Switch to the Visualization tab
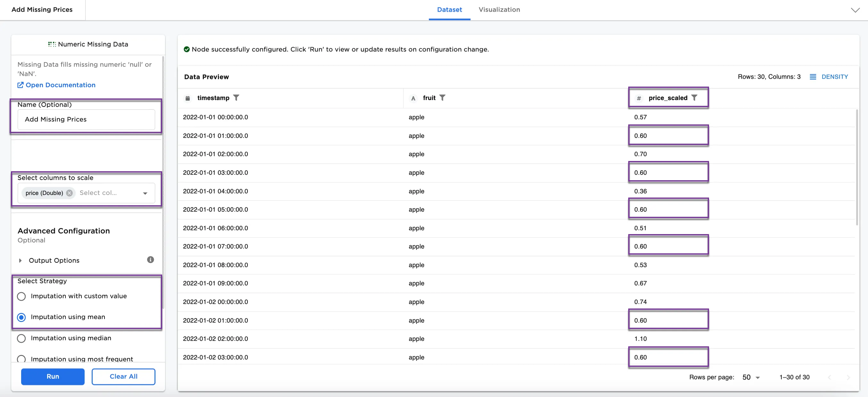This screenshot has height=397, width=868. click(x=499, y=10)
